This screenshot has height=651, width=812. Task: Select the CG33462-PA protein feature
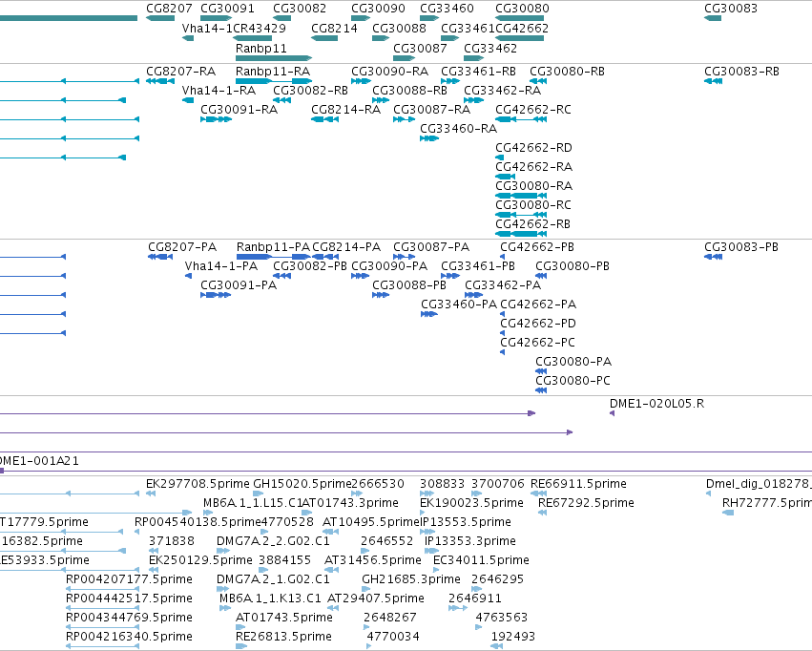pyautogui.click(x=474, y=295)
